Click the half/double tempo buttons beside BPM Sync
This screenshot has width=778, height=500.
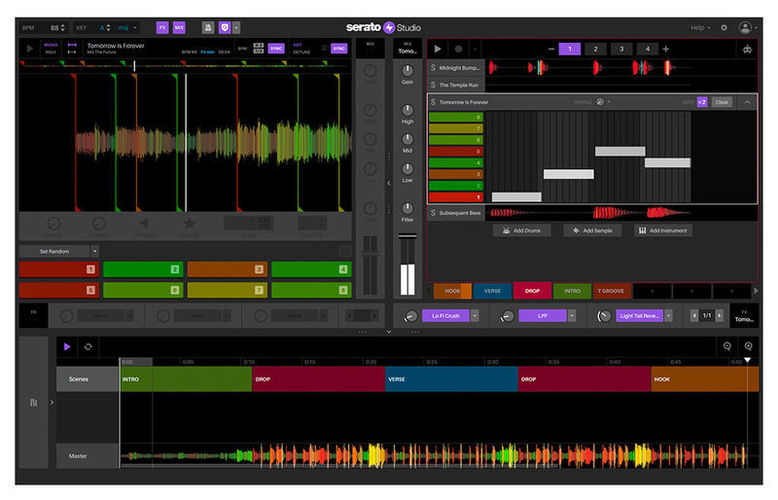tap(259, 48)
